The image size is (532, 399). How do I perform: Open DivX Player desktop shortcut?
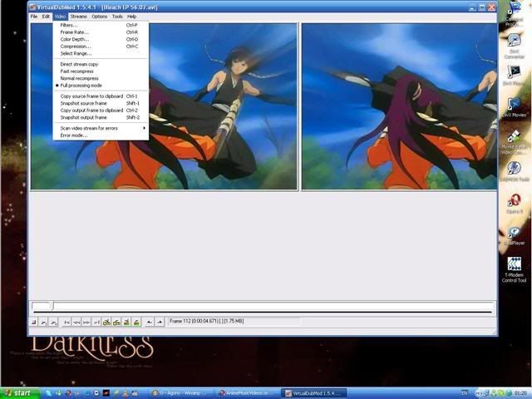pyautogui.click(x=514, y=76)
